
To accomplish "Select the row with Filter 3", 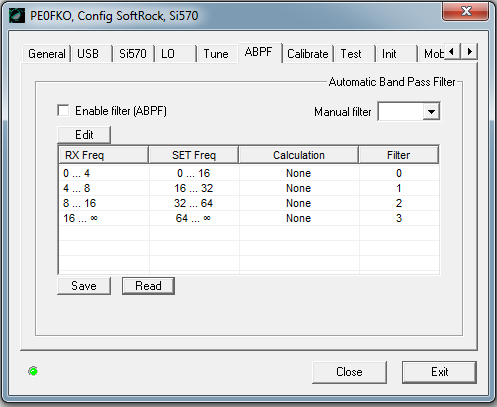I will pyautogui.click(x=249, y=218).
